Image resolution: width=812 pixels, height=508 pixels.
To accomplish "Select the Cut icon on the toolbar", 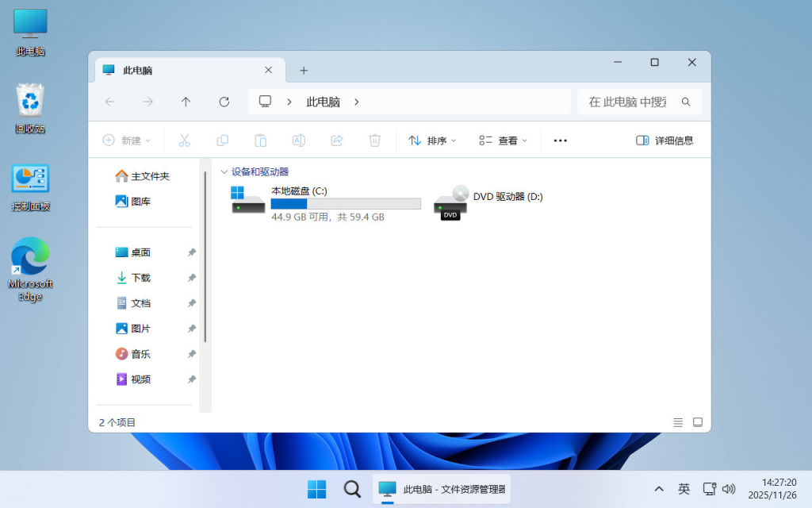I will point(184,140).
